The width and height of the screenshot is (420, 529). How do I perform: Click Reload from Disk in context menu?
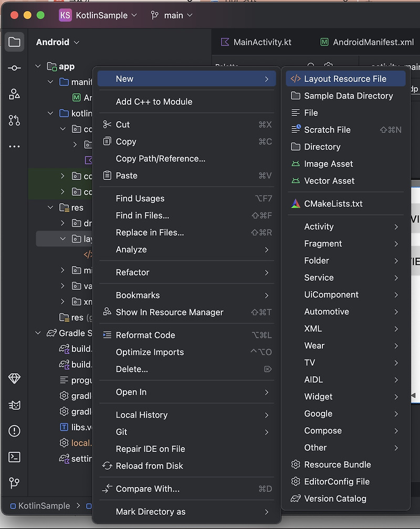point(149,466)
